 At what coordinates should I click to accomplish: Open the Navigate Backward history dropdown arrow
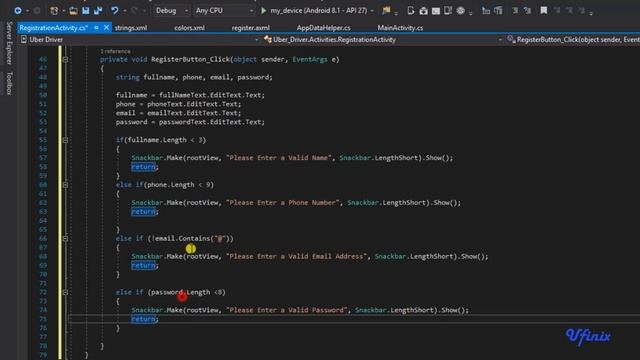27,11
